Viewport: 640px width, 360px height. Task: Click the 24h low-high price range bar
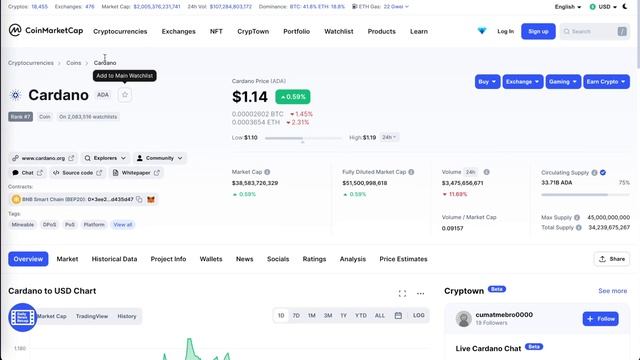pos(303,138)
